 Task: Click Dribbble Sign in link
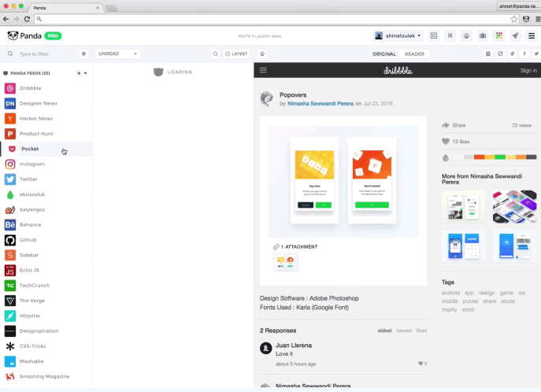pyautogui.click(x=528, y=70)
